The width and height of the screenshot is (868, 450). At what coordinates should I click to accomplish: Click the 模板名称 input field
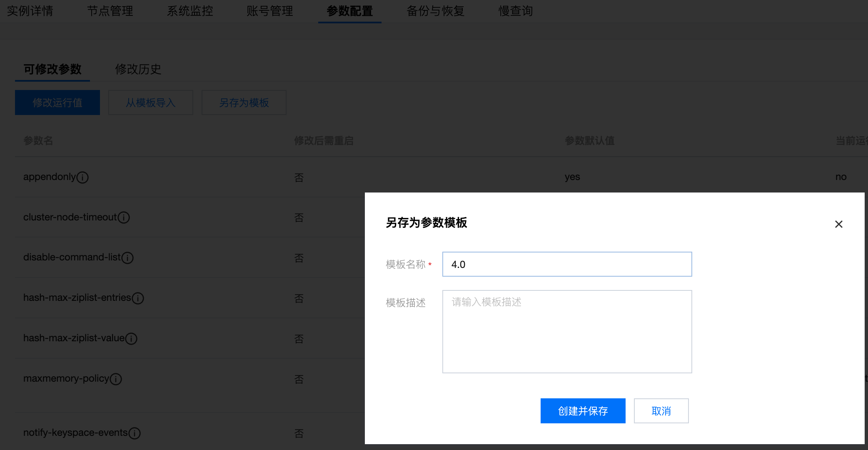(x=567, y=264)
